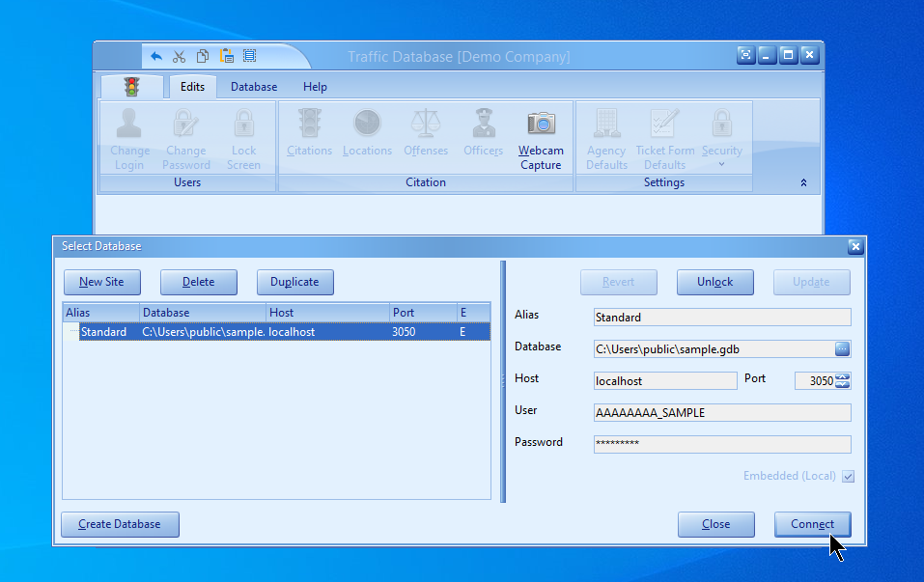Click Change Password ribbon icon
Screen dimensions: 924x582
[x=186, y=140]
